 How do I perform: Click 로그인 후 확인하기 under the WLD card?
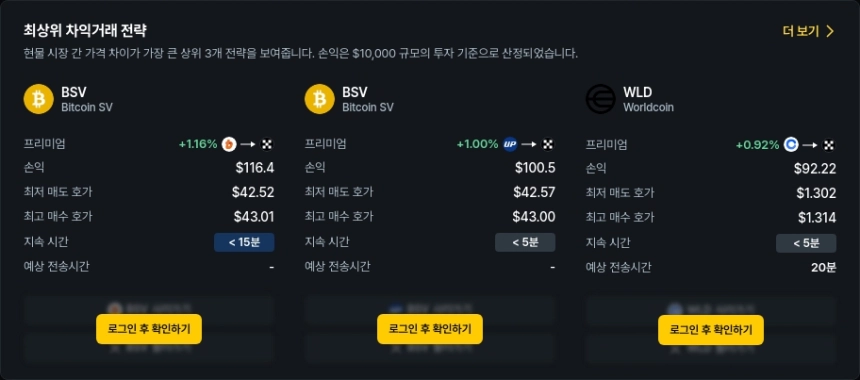pyautogui.click(x=711, y=329)
